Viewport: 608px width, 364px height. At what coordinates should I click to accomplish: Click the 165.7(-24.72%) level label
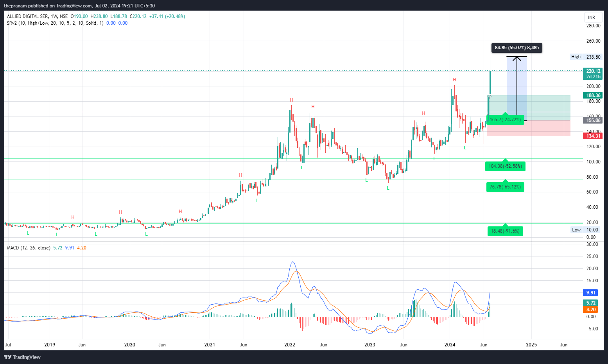click(505, 120)
